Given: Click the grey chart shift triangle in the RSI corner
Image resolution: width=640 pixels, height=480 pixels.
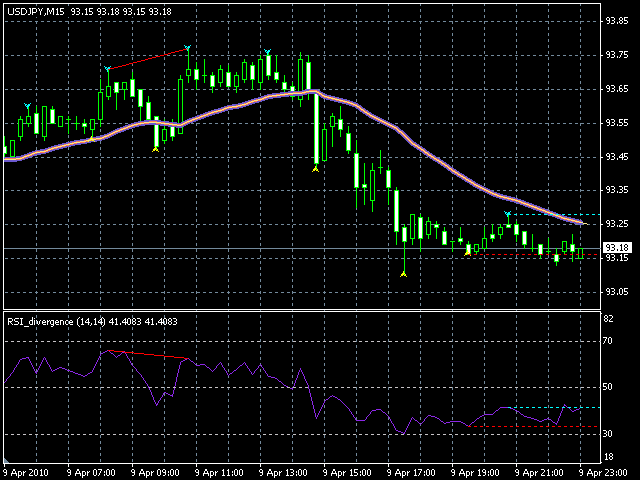Looking at the screenshot, I should tap(6, 460).
